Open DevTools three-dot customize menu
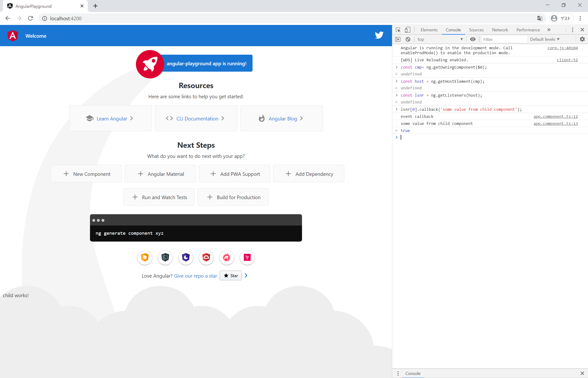The width and height of the screenshot is (588, 378). 572,30
